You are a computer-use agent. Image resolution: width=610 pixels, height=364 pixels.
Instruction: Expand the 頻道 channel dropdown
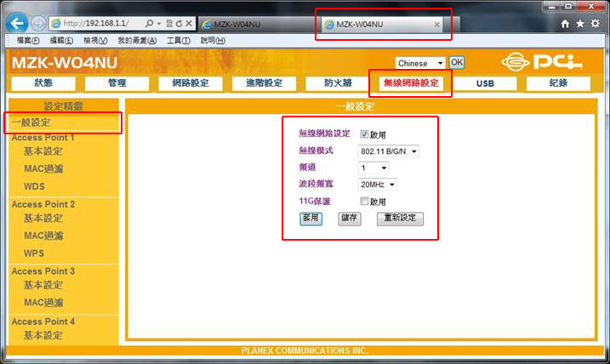click(x=373, y=168)
